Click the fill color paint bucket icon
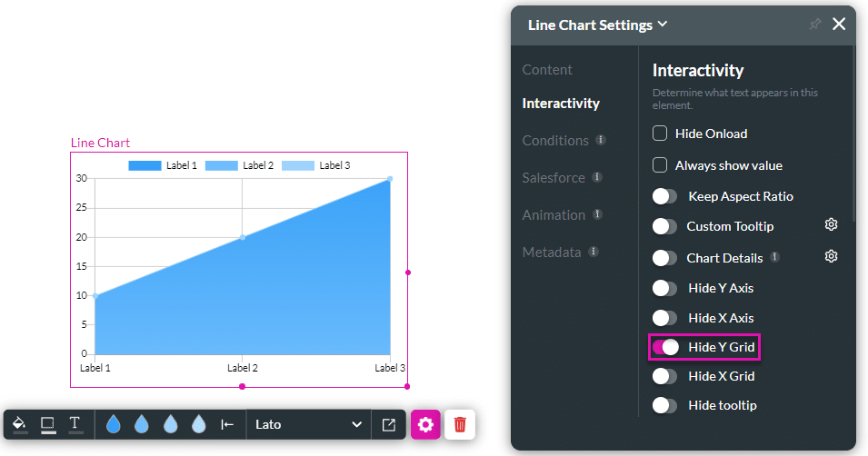 pyautogui.click(x=20, y=424)
